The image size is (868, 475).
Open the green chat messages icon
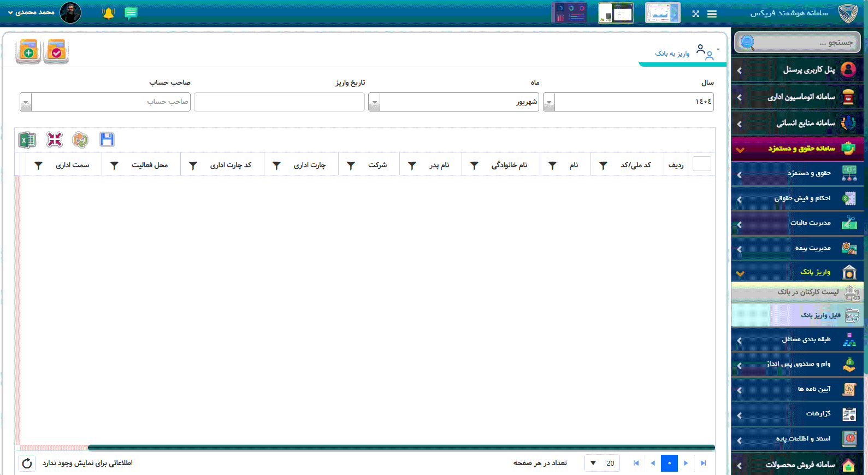click(x=131, y=13)
